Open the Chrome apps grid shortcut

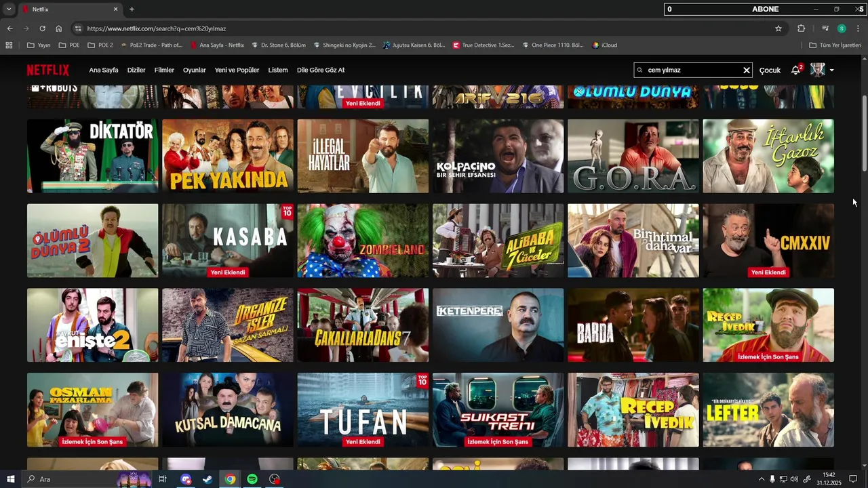coord(9,45)
